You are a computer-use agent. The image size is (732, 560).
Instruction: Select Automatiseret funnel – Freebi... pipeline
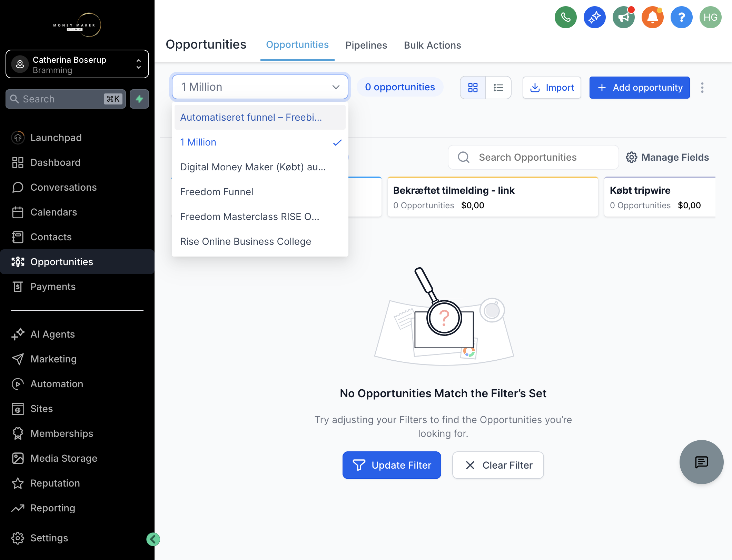pyautogui.click(x=260, y=117)
